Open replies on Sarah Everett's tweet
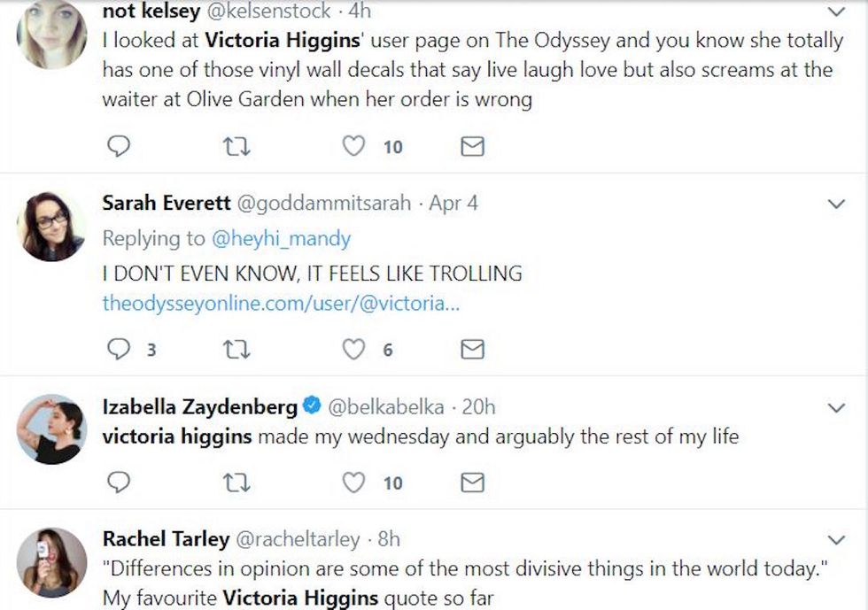This screenshot has height=610, width=868. tap(119, 350)
